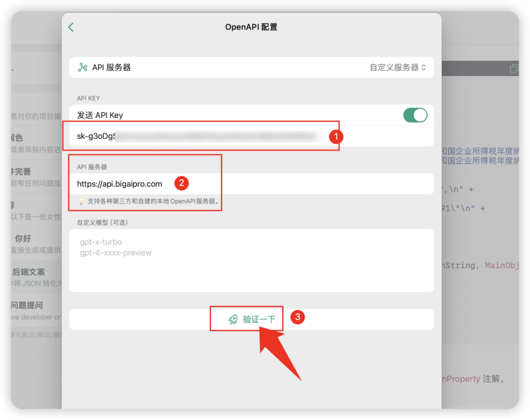Click the custom model text area
Screen dimensions: 530x420
[252, 260]
